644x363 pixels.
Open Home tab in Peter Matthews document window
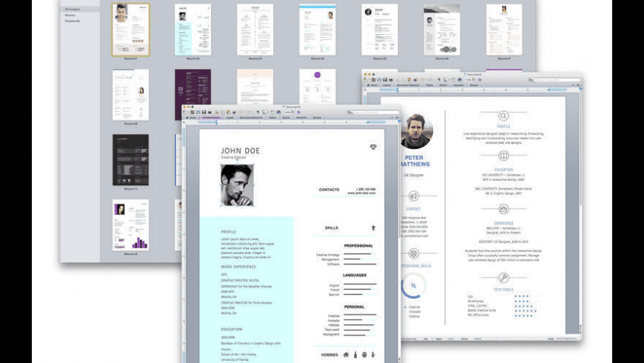pos(373,85)
